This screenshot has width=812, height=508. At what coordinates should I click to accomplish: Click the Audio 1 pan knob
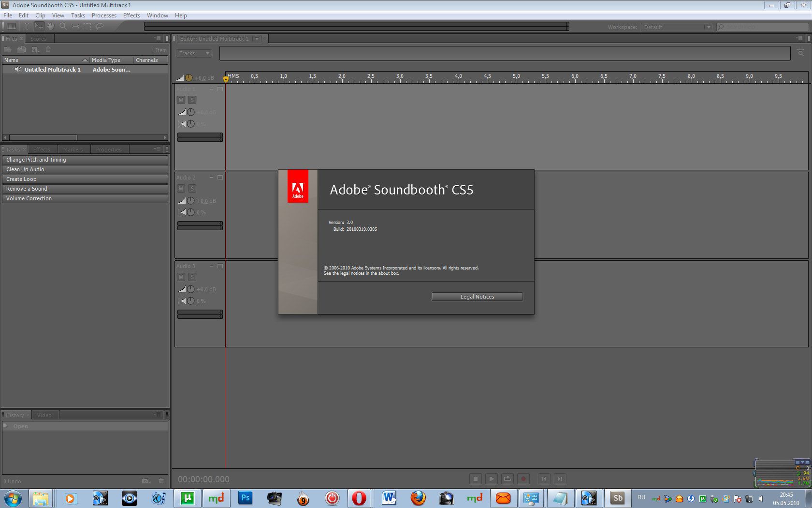(191, 124)
